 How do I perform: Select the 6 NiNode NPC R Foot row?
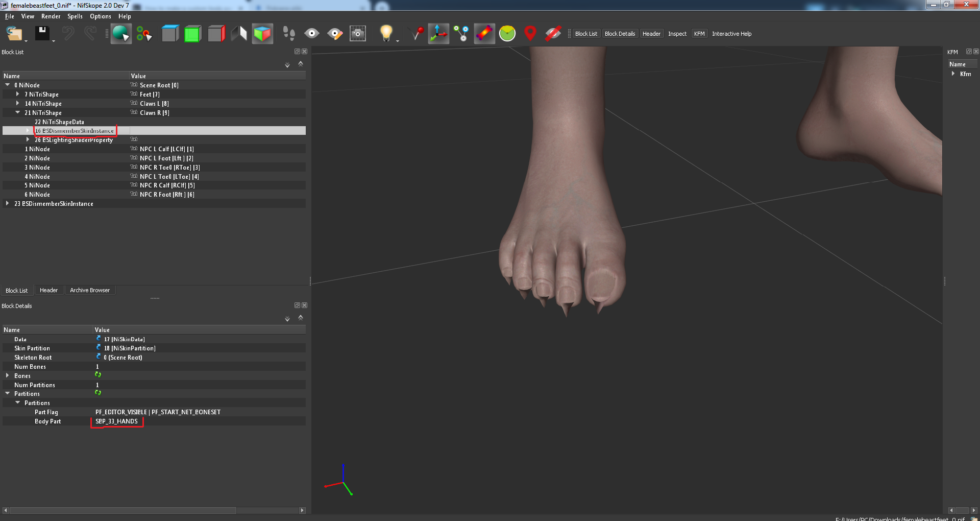click(x=154, y=195)
